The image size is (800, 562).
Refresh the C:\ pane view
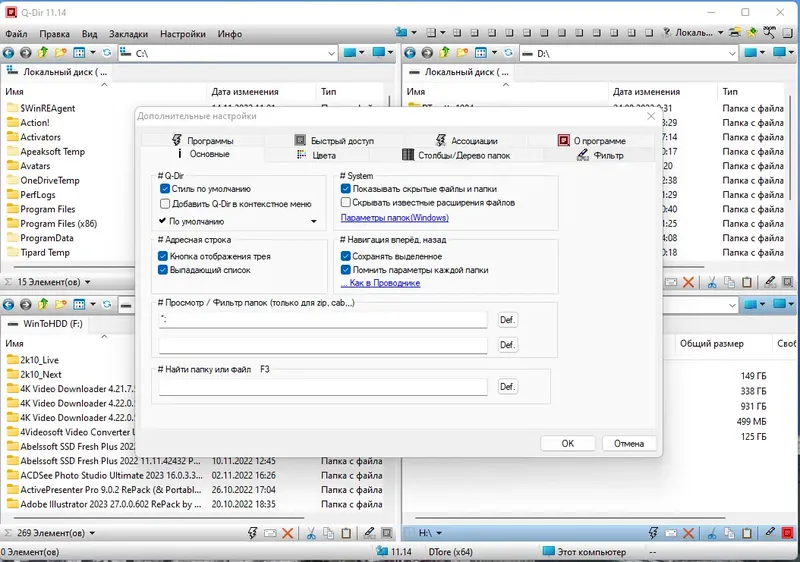click(x=107, y=53)
